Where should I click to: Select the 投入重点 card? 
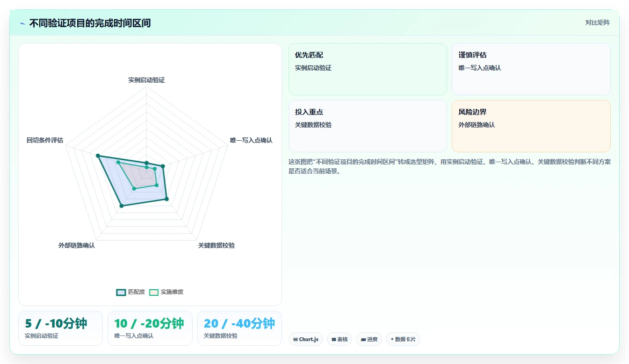click(368, 126)
